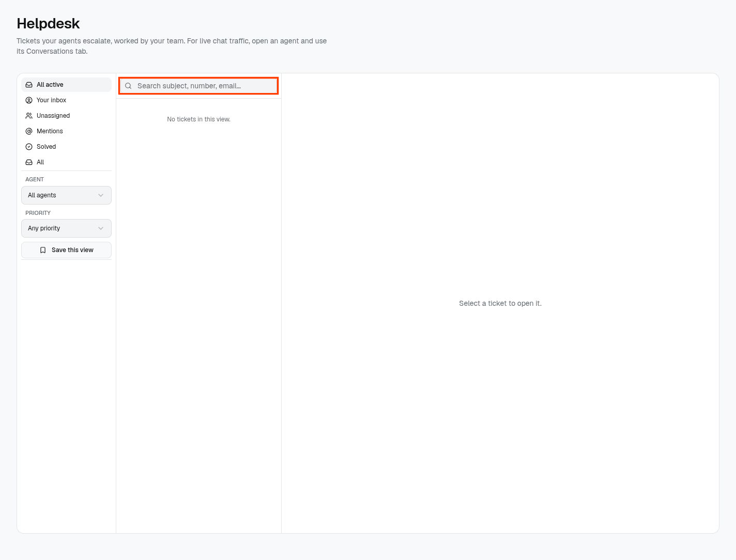
Task: Save this view
Action: [66, 250]
